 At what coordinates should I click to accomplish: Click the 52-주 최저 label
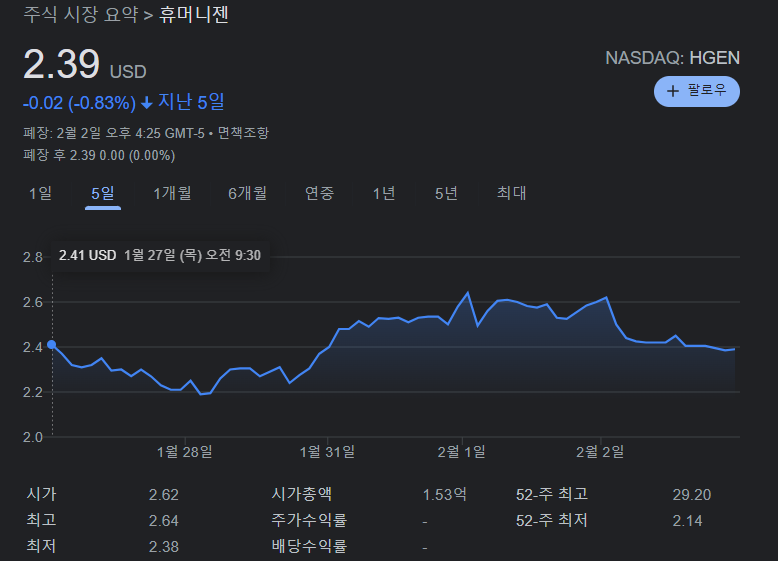pyautogui.click(x=552, y=520)
